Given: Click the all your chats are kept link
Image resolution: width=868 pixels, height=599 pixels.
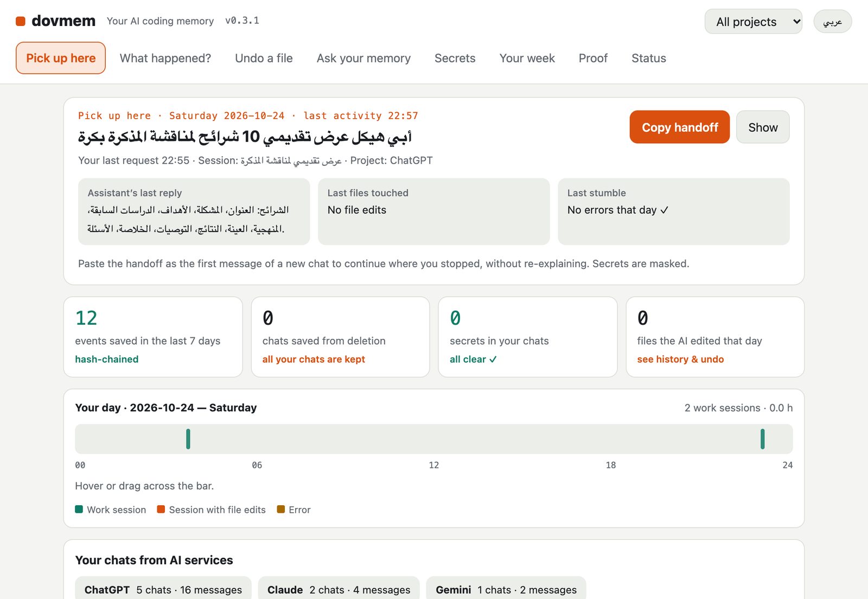Looking at the screenshot, I should [x=314, y=359].
